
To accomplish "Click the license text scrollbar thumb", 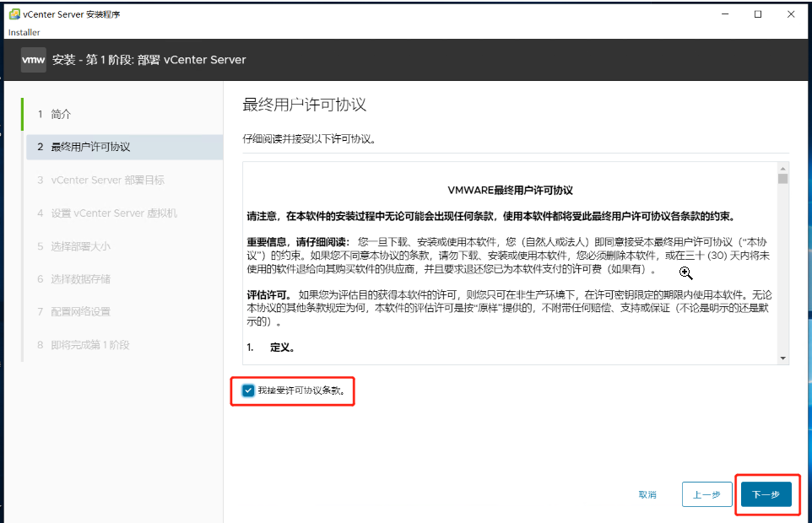I will coord(782,179).
